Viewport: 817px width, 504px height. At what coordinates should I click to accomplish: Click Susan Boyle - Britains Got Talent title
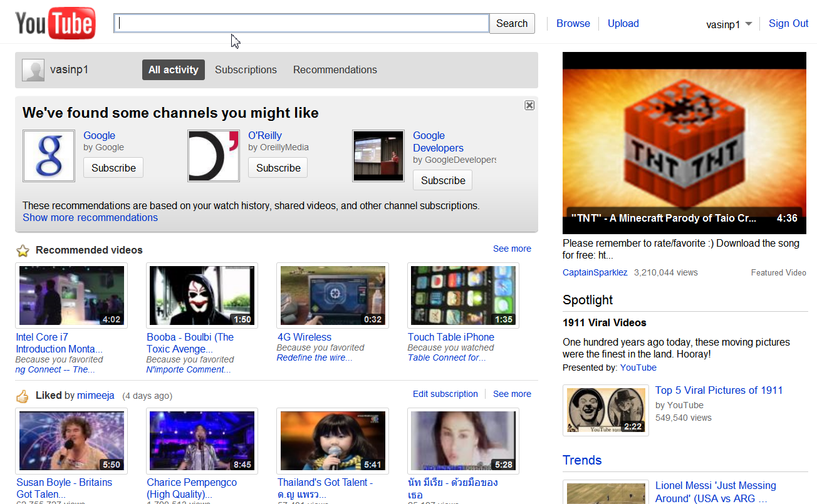point(65,488)
